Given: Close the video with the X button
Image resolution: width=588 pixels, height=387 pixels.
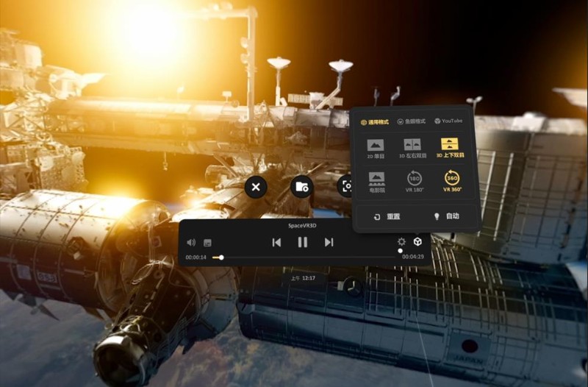Looking at the screenshot, I should (256, 187).
